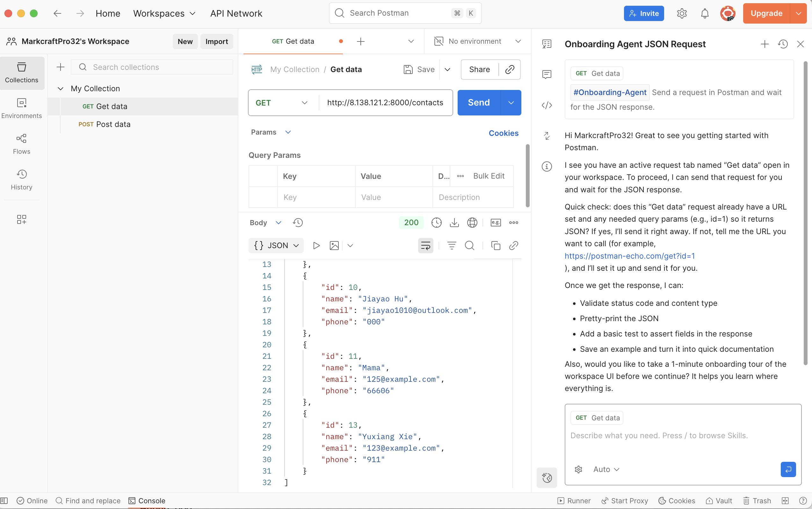812x509 pixels.
Task: Change the JSON response format
Action: tap(276, 246)
